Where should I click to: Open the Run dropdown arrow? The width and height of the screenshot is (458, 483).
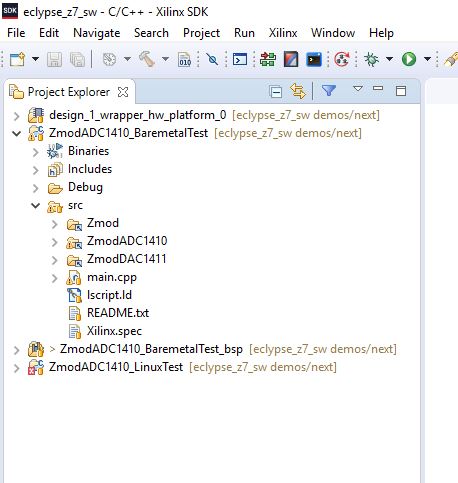[x=427, y=59]
